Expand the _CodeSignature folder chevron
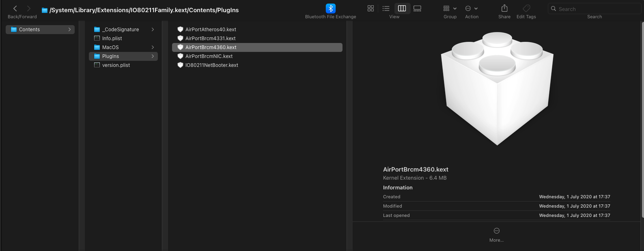Image resolution: width=644 pixels, height=251 pixels. click(x=153, y=30)
